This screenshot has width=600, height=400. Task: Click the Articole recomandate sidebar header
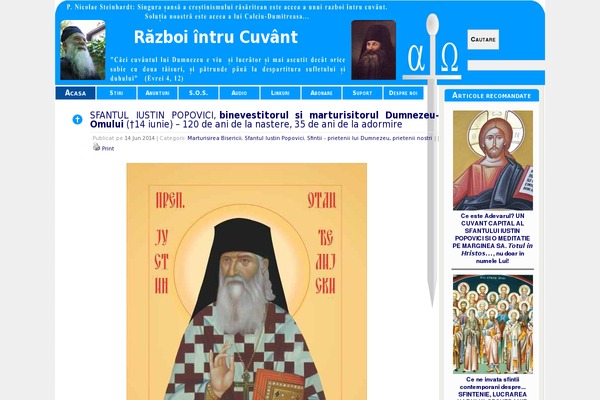491,95
